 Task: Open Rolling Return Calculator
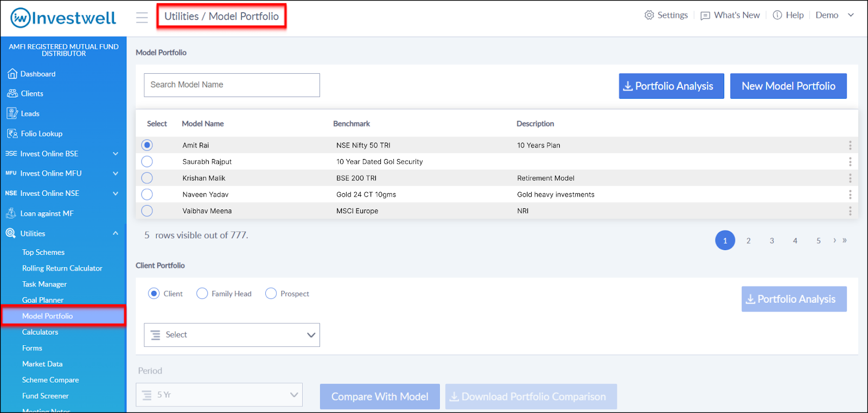pos(62,268)
